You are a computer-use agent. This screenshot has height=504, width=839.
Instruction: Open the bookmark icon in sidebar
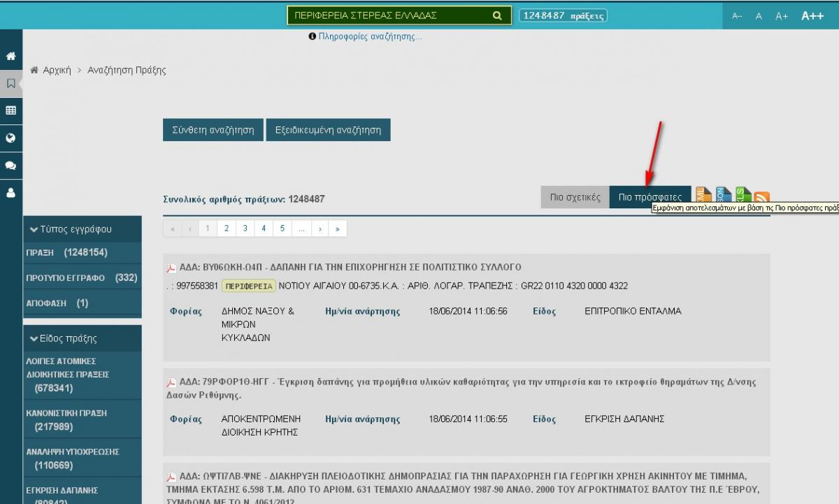coord(10,84)
